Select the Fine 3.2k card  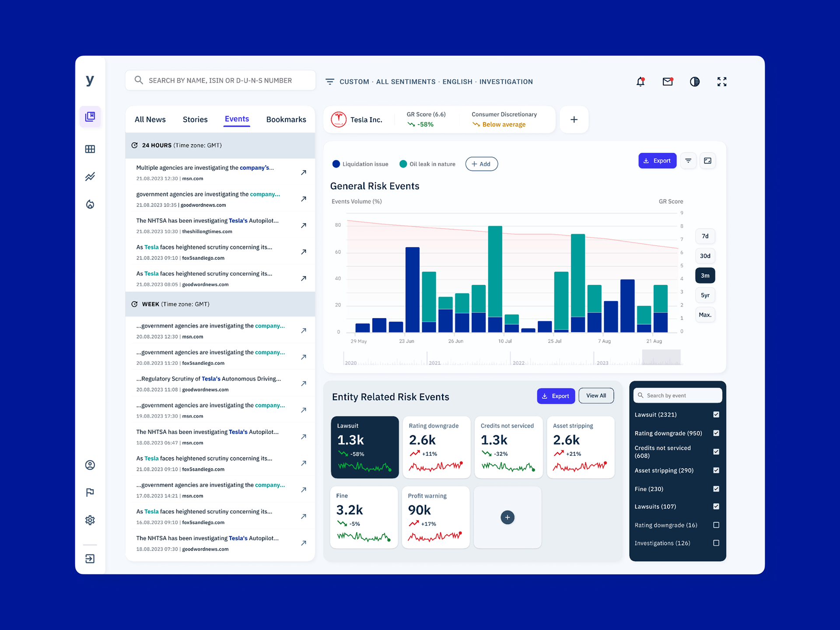[x=364, y=518]
